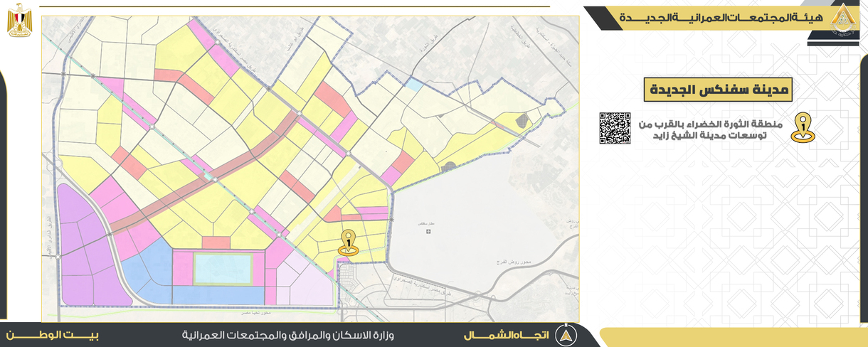This screenshot has width=868, height=347.
Task: Click the بيت الوطن footer label
Action: 53,334
